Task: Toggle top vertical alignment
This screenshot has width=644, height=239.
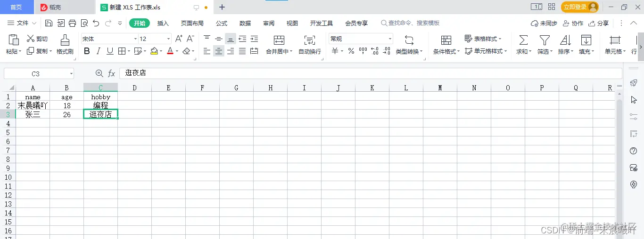Action: tap(207, 39)
